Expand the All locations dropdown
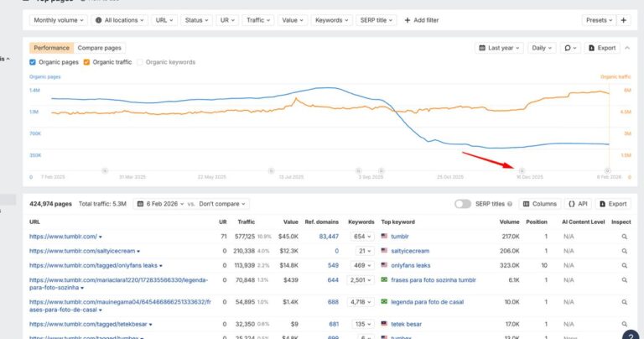Screen dimensions: 644x339 (118, 19)
